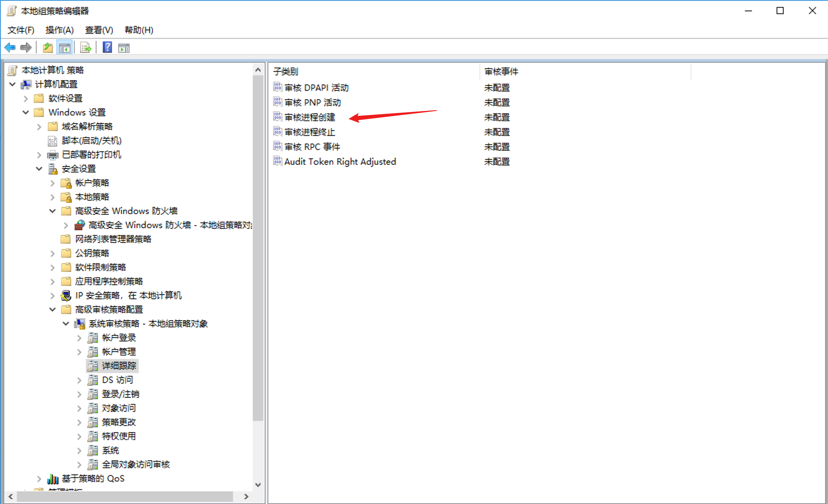828x504 pixels.
Task: Collapse the 计算机配置 tree node
Action: [12, 84]
